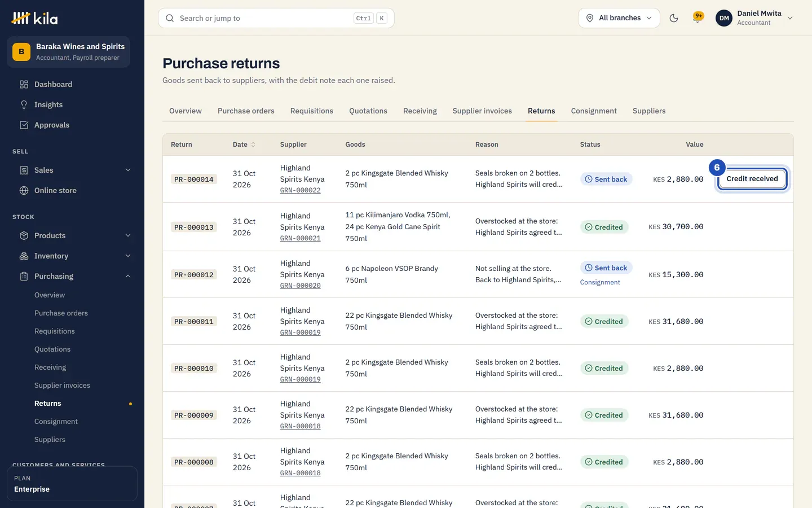
Task: Click the PR-000011 return number
Action: click(194, 322)
